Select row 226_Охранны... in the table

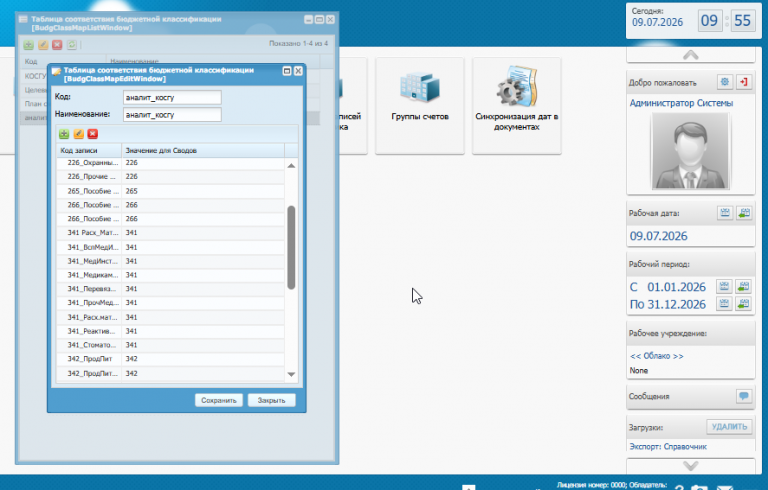170,163
